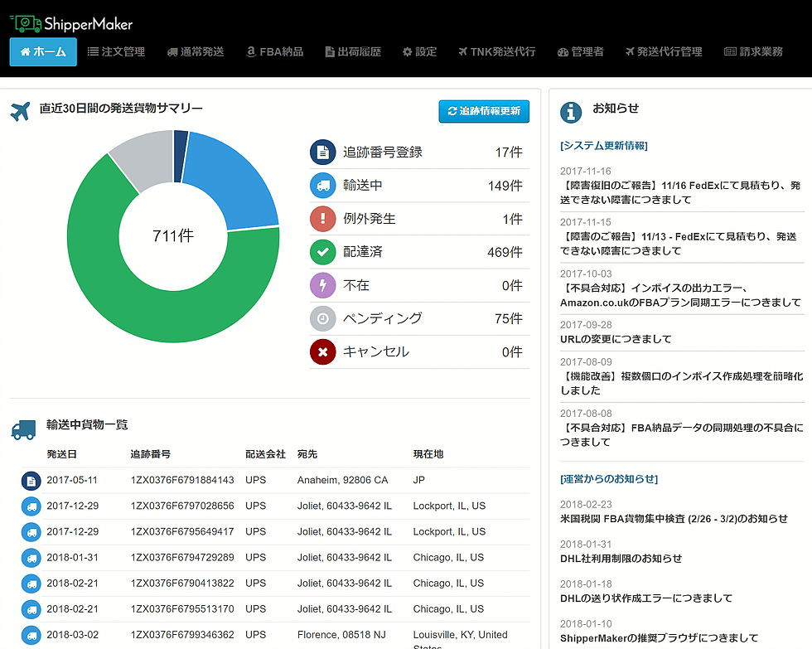
Task: Click the 711件 total in donut center
Action: 173,236
